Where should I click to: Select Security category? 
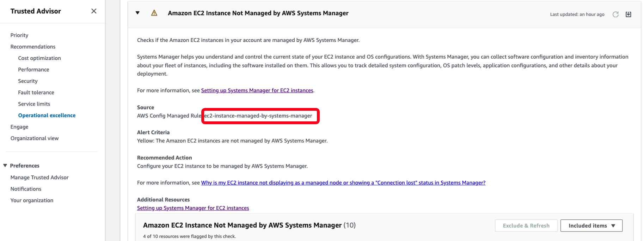pyautogui.click(x=28, y=81)
